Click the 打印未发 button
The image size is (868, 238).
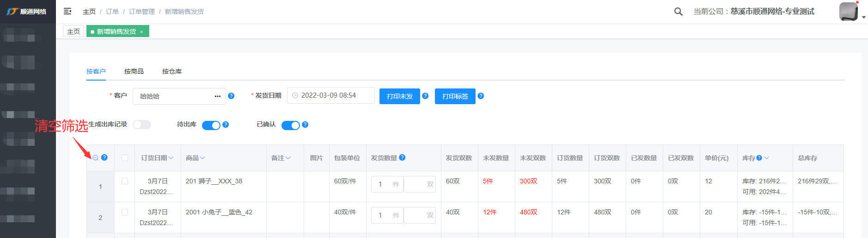pyautogui.click(x=399, y=96)
